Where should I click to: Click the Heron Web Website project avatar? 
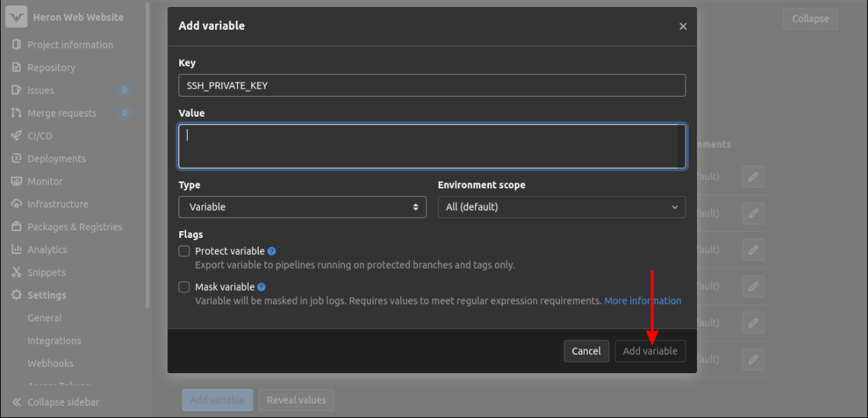click(17, 18)
